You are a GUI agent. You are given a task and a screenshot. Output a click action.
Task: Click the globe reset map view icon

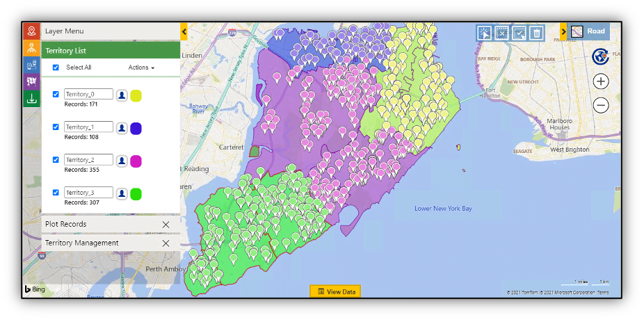601,57
